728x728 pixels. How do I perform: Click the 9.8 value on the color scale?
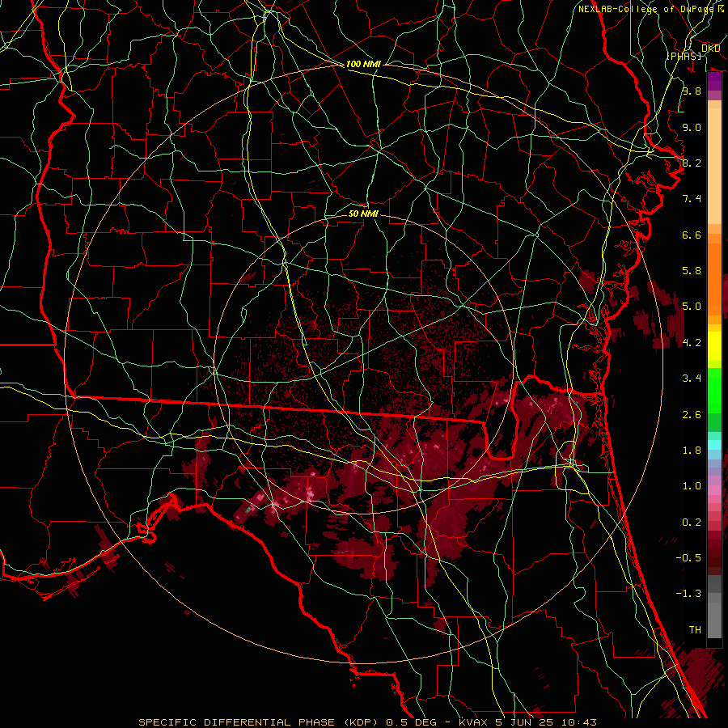[692, 91]
